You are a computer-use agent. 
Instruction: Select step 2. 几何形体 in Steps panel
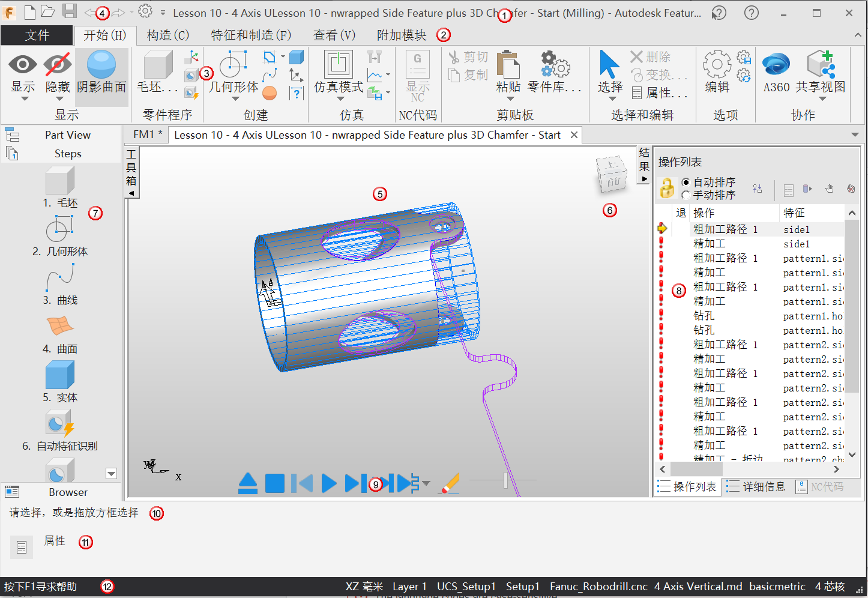(x=60, y=237)
